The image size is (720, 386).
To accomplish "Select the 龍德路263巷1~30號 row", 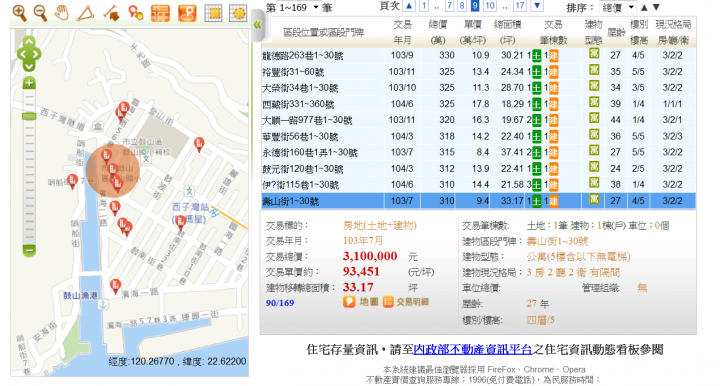I will (478, 56).
